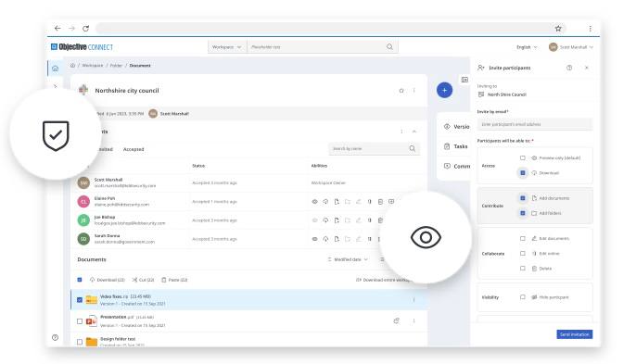Expand the left sidebar with the arrow
This screenshot has width=636, height=364.
56,86
